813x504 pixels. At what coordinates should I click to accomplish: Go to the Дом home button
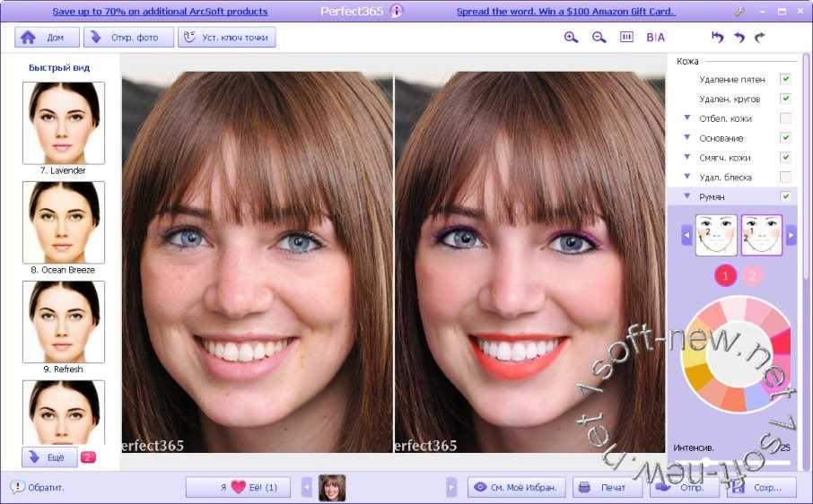click(48, 38)
